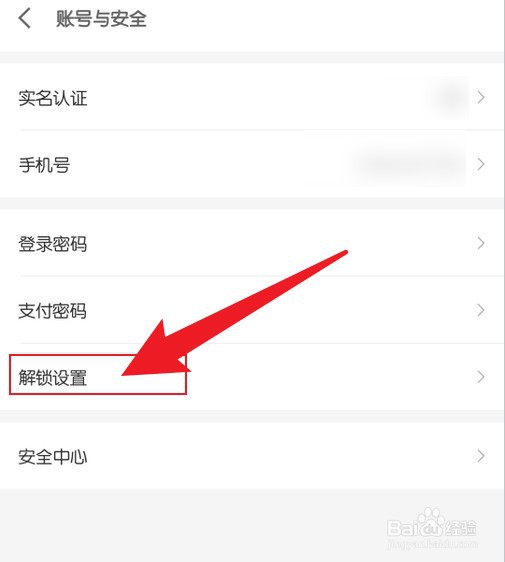Click the arrow icon beside 安全中心
This screenshot has width=505, height=562.
pyautogui.click(x=481, y=456)
